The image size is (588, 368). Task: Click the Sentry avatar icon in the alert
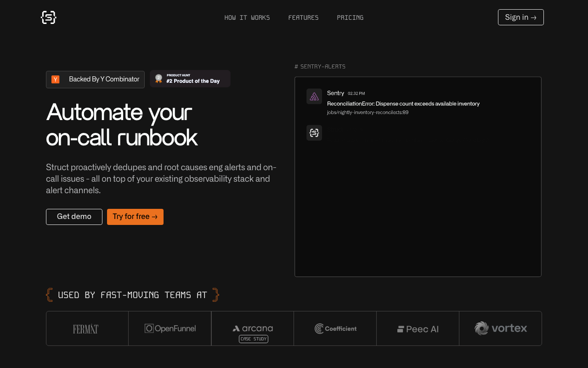tap(314, 97)
